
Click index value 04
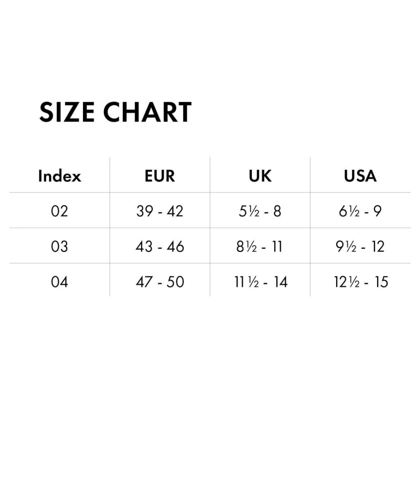click(x=59, y=282)
